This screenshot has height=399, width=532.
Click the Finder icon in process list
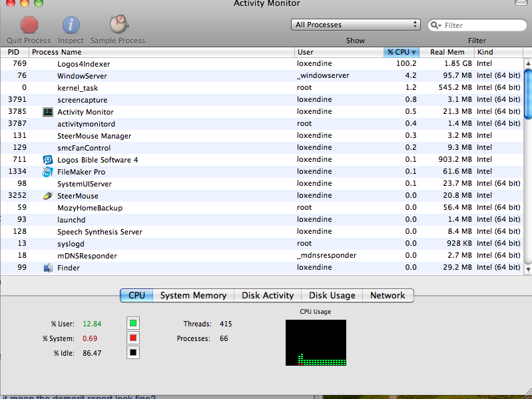(48, 268)
